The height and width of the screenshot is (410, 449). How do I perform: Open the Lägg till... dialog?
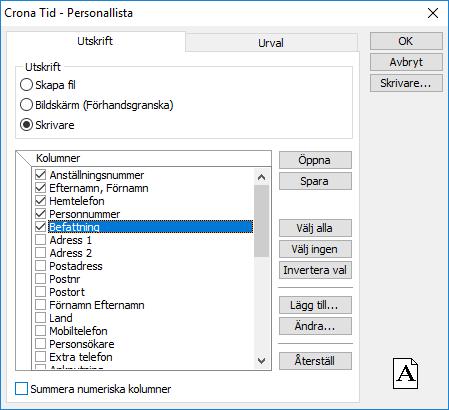315,305
